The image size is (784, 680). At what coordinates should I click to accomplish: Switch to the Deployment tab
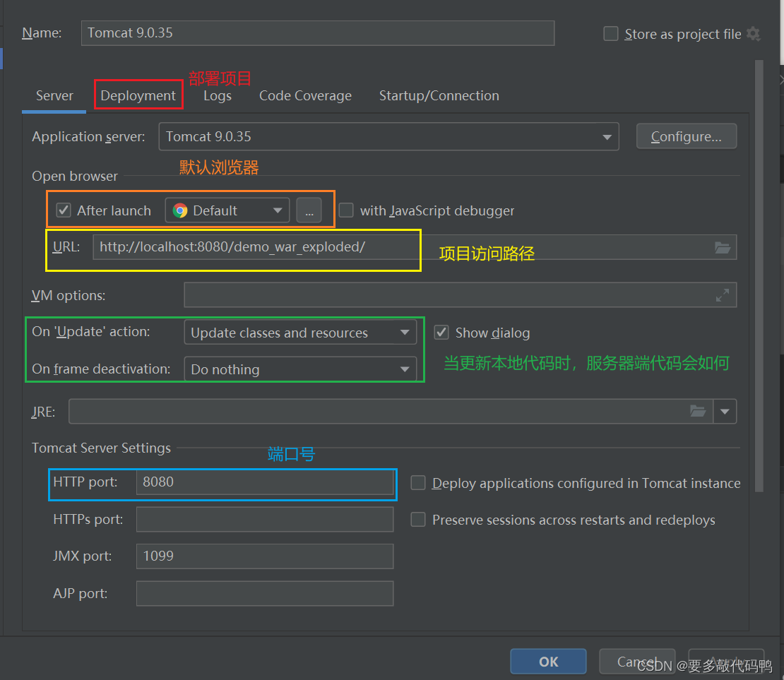point(138,95)
